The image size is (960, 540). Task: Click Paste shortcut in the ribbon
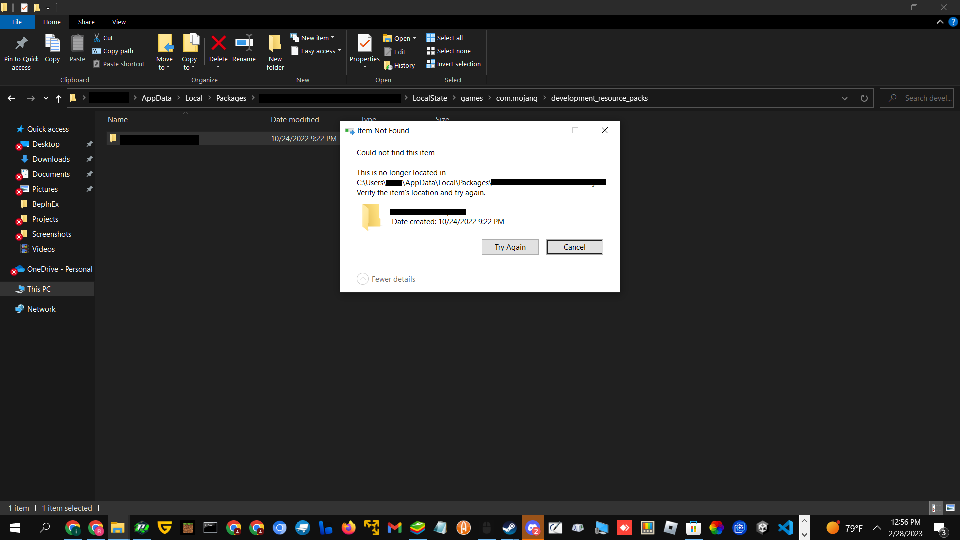[118, 64]
